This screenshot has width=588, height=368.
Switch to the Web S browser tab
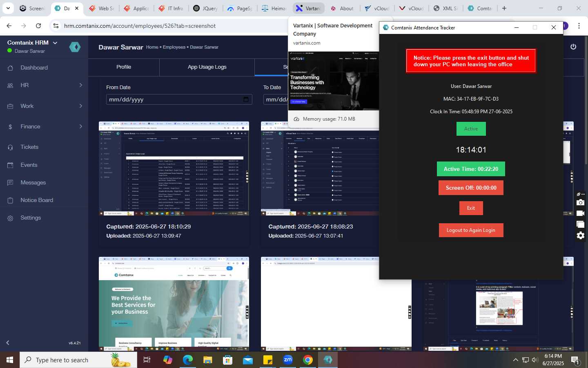coord(102,8)
